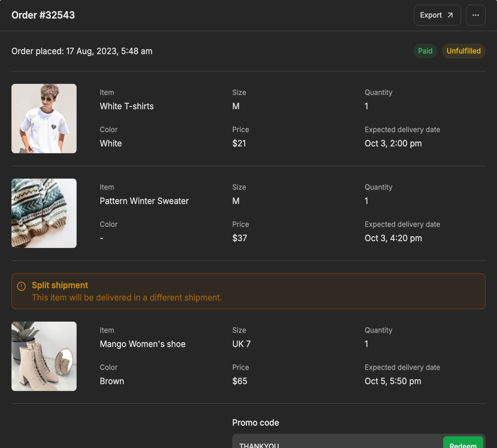Click the Oct 3, 2:00 pm delivery date
This screenshot has width=497, height=448.
pos(393,143)
